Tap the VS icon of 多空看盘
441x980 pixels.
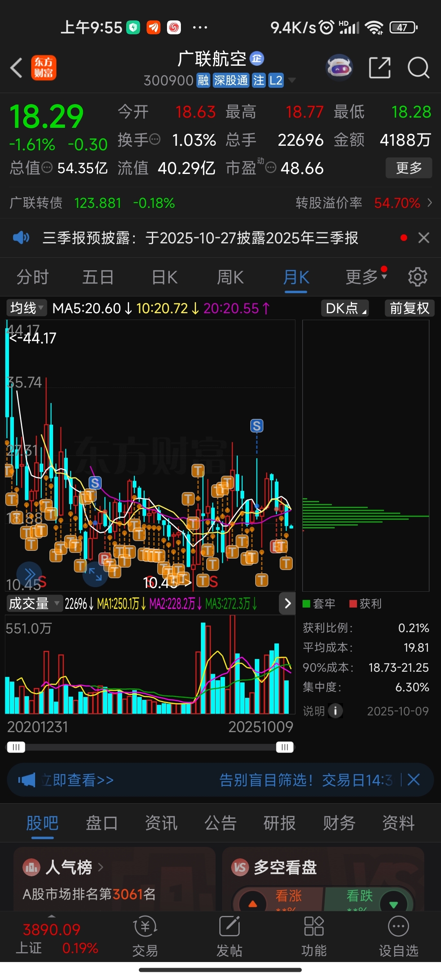click(x=240, y=867)
